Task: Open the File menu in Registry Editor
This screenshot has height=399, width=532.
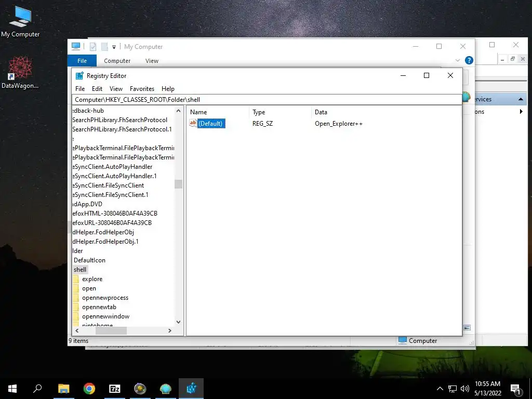Action: pyautogui.click(x=80, y=88)
